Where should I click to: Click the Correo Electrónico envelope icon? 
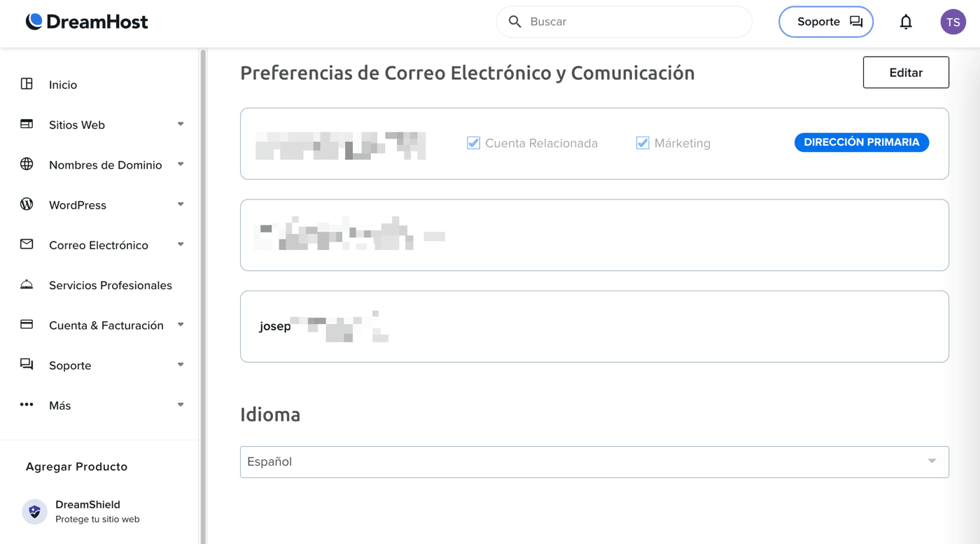[x=27, y=244]
